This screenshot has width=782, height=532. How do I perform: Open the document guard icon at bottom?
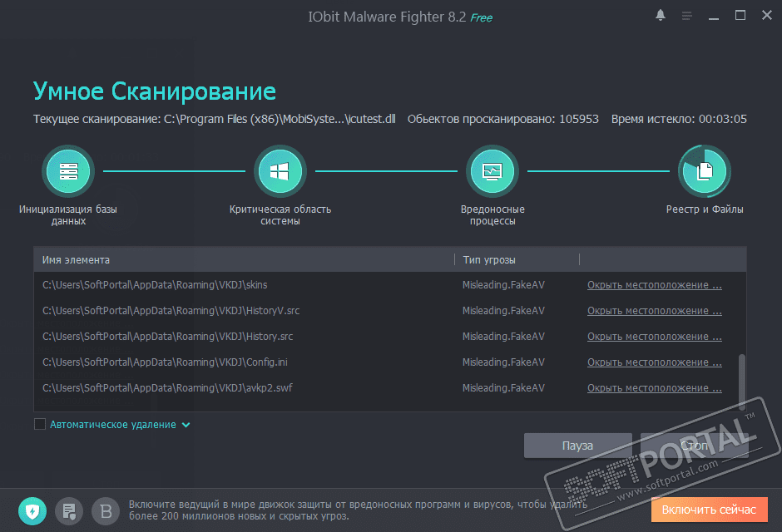(x=69, y=511)
